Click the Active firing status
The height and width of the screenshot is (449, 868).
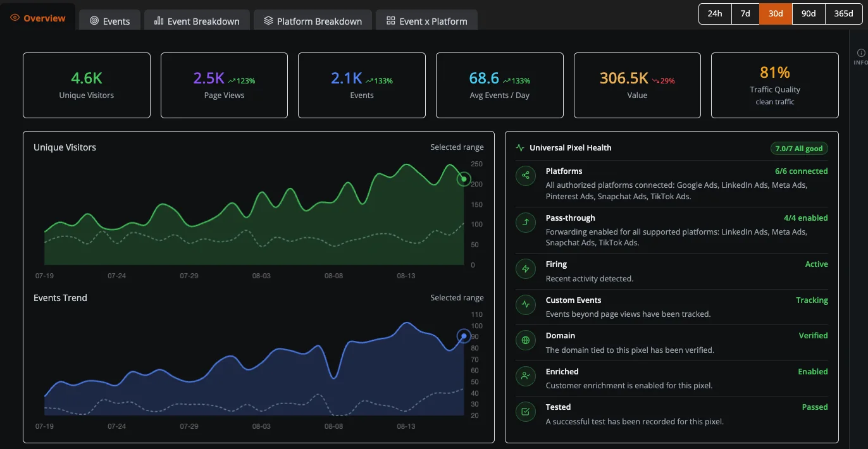(x=816, y=264)
